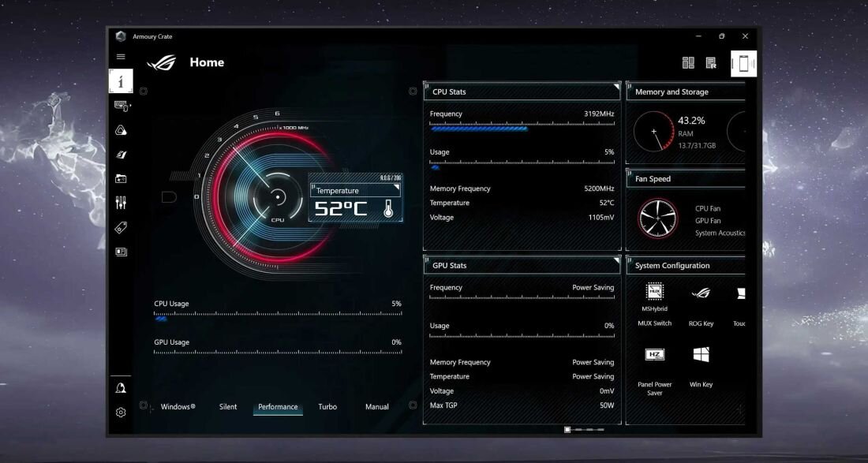Image resolution: width=868 pixels, height=463 pixels.
Task: Collapse the CPU Stats panel using its corner arrow
Action: 615,88
